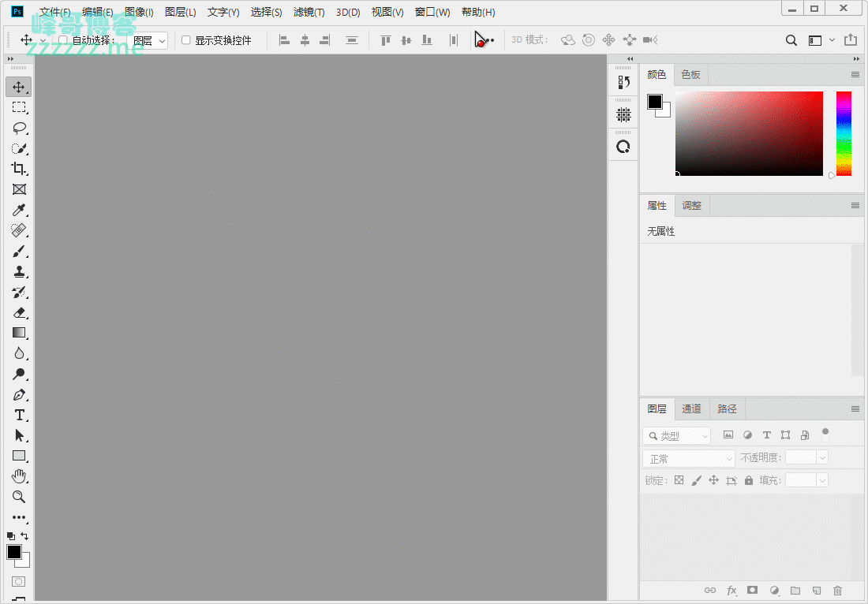Pick the Brush tool in toolbar

tap(19, 251)
